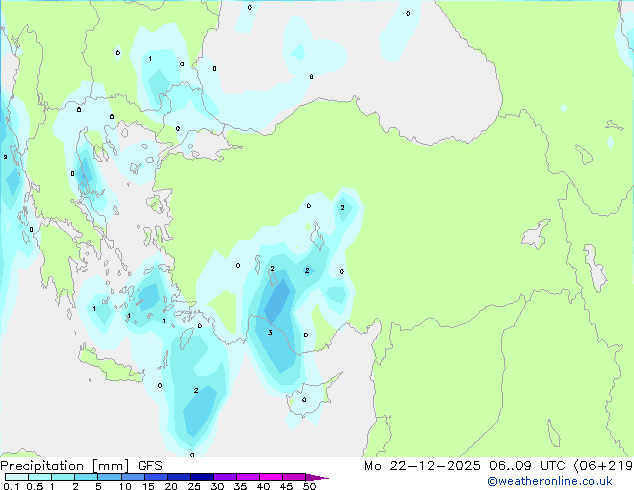Click the '10' legend scale label
This screenshot has width=634, height=490.
tap(125, 486)
